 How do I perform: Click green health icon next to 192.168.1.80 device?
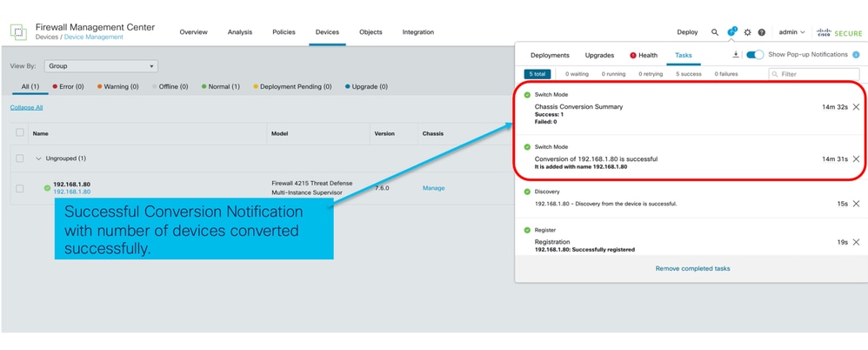pos(47,188)
